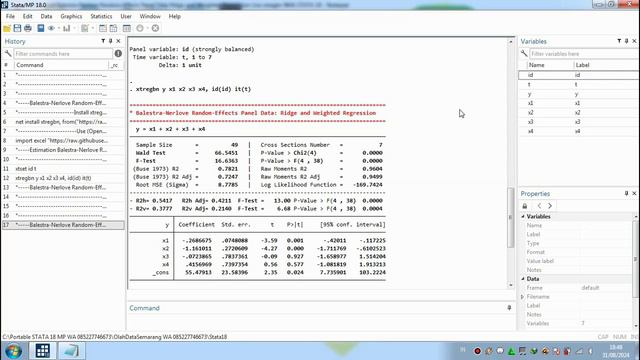This screenshot has width=640, height=360.
Task: Click the red record icon in system tray
Action: pyautogui.click(x=477, y=351)
